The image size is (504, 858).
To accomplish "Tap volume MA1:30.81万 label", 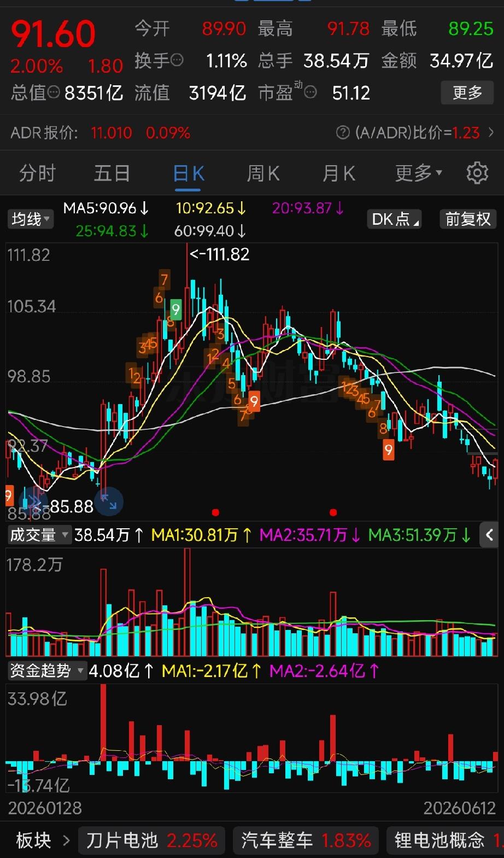I will 202,534.
